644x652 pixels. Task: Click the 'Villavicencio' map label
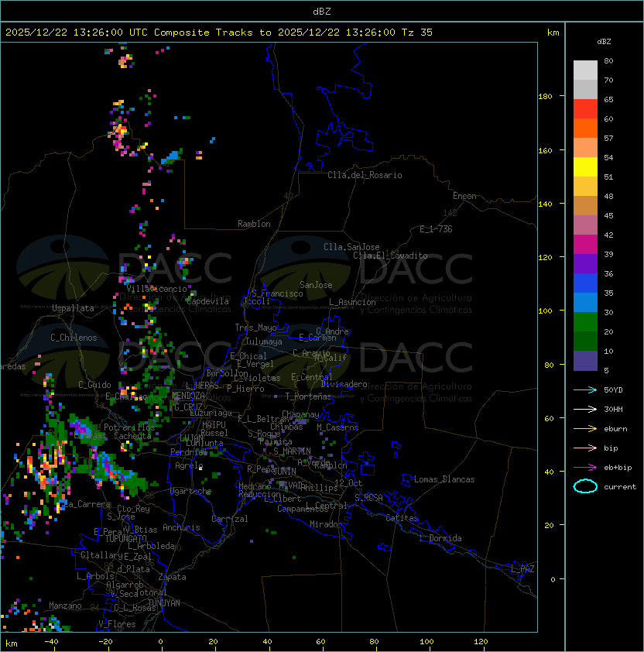click(156, 289)
